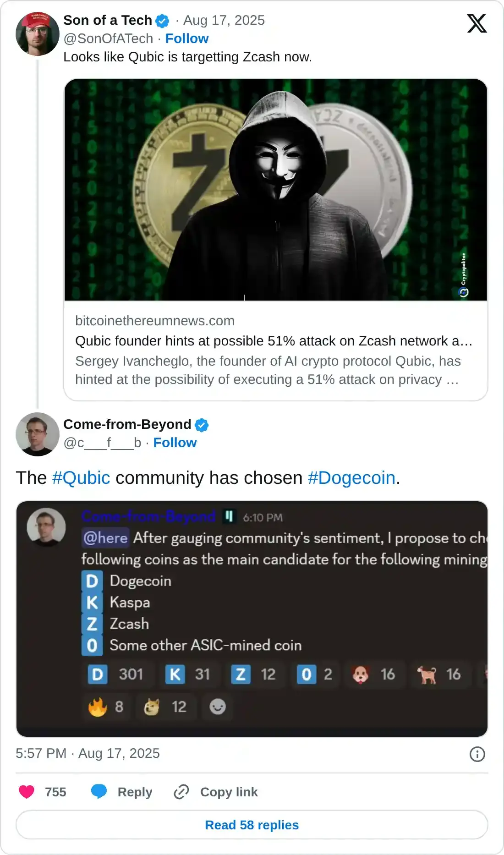The image size is (504, 855).
Task: Follow the SonOfATech account
Action: tap(187, 38)
